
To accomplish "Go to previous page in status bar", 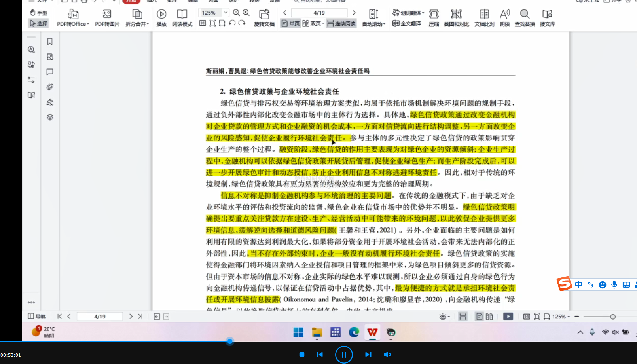I will pyautogui.click(x=69, y=317).
